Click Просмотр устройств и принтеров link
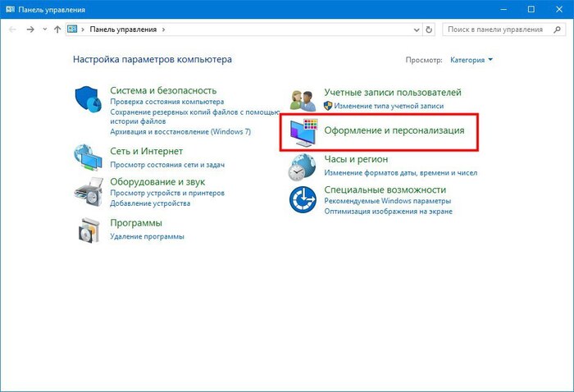The width and height of the screenshot is (574, 392). point(167,193)
